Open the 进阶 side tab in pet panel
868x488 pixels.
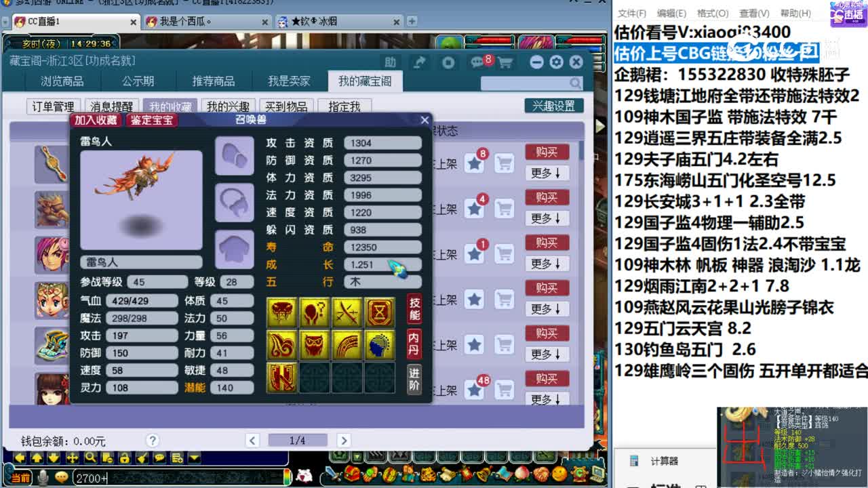[414, 379]
